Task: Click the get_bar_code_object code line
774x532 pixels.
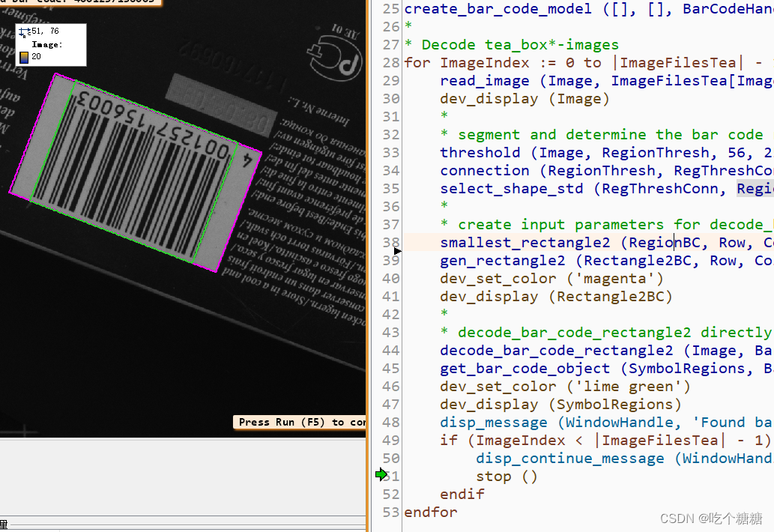Action: 607,368
